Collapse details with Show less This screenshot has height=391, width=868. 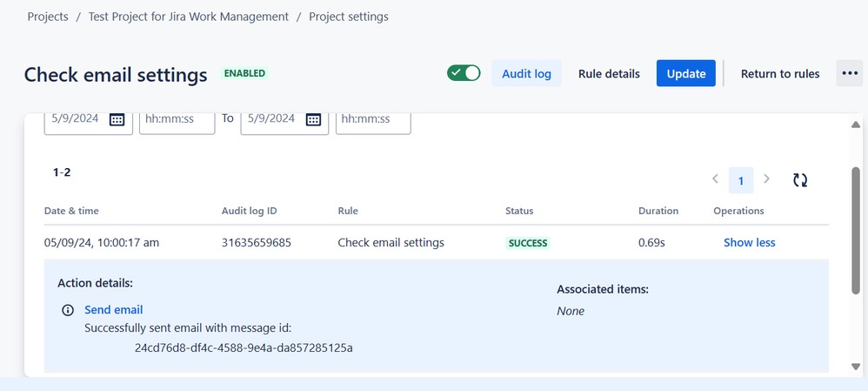pyautogui.click(x=749, y=242)
